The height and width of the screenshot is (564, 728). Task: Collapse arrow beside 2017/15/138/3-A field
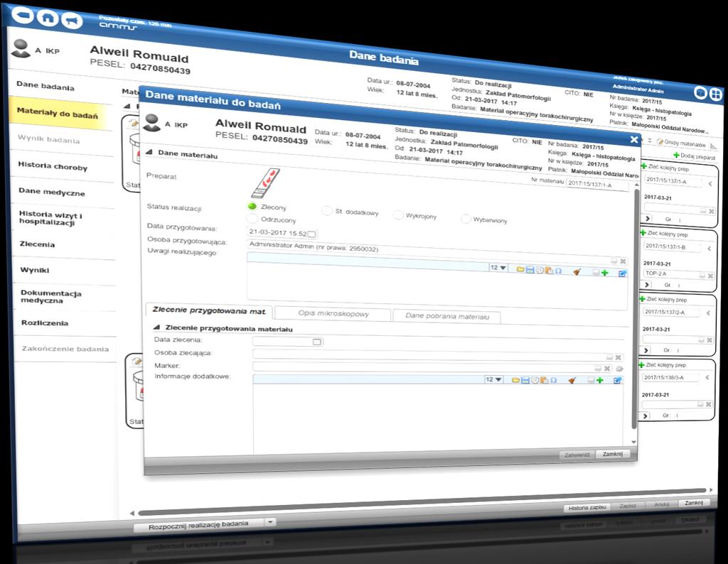pyautogui.click(x=707, y=378)
